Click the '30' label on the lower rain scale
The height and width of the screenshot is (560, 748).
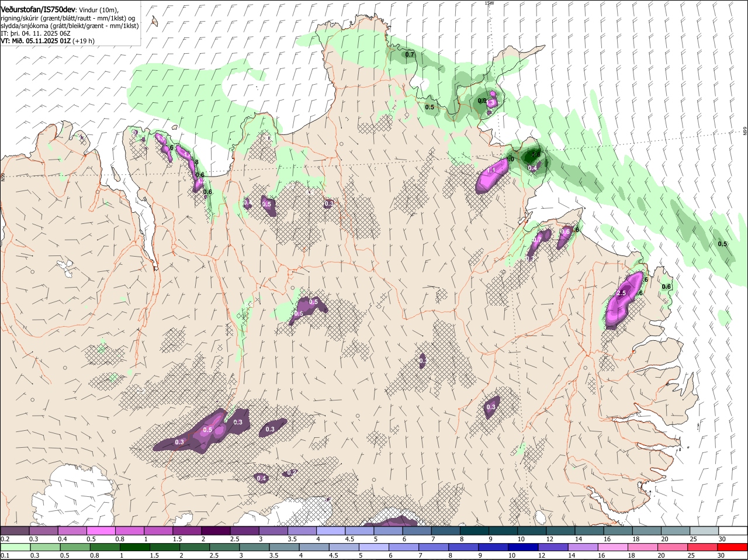click(721, 555)
